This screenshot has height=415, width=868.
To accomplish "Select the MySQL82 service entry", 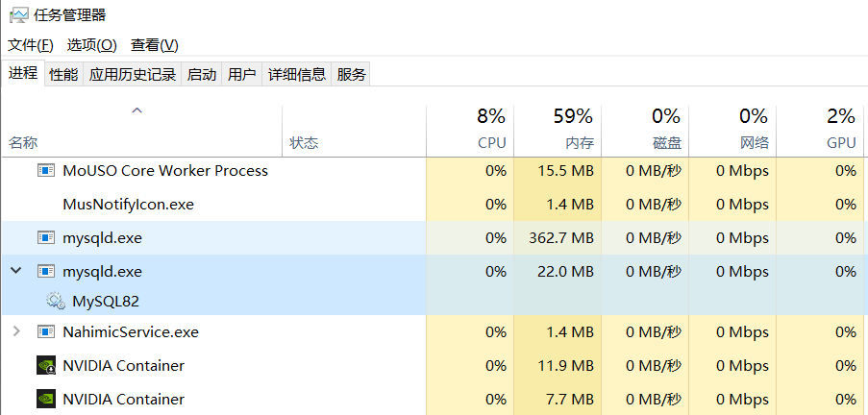I will pos(106,302).
